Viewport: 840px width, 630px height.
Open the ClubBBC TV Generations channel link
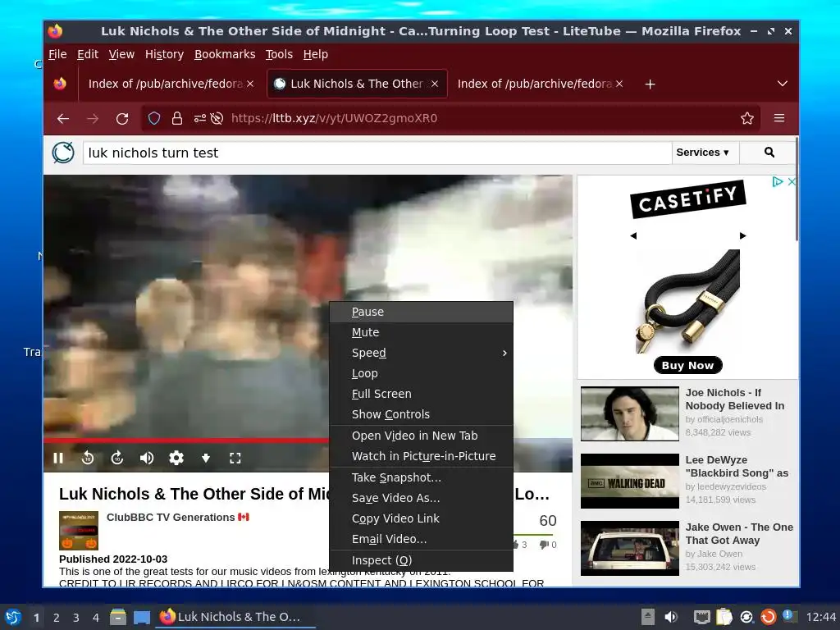pyautogui.click(x=171, y=517)
